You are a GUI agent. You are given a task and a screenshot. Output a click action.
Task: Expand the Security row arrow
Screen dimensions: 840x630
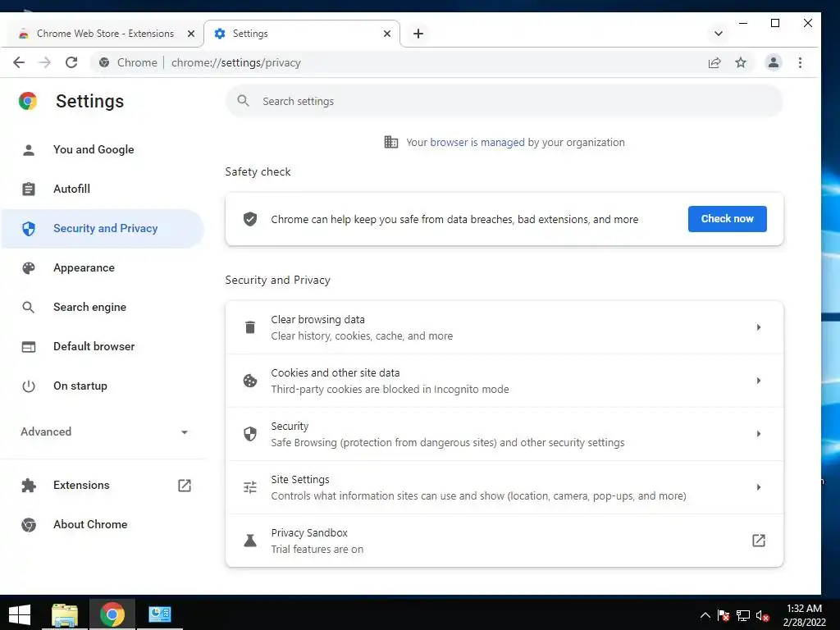coord(758,434)
